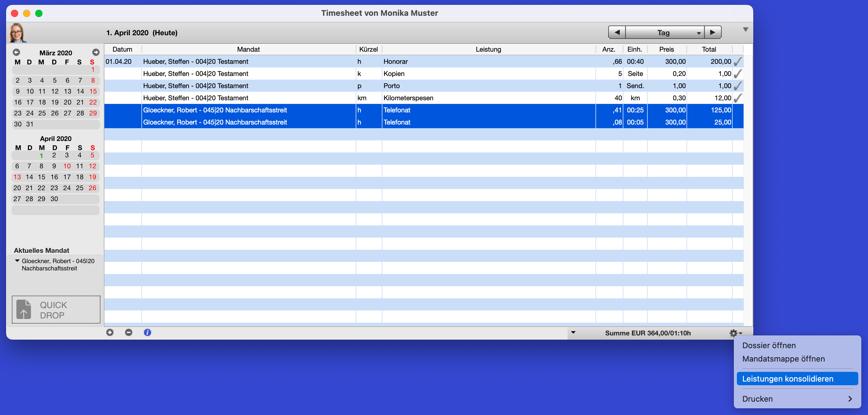Image resolution: width=868 pixels, height=415 pixels.
Task: Click the first empty table row
Action: click(x=424, y=134)
